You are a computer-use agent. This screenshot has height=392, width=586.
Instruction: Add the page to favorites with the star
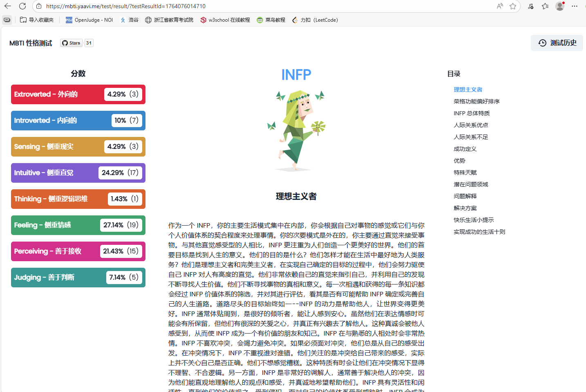(513, 6)
